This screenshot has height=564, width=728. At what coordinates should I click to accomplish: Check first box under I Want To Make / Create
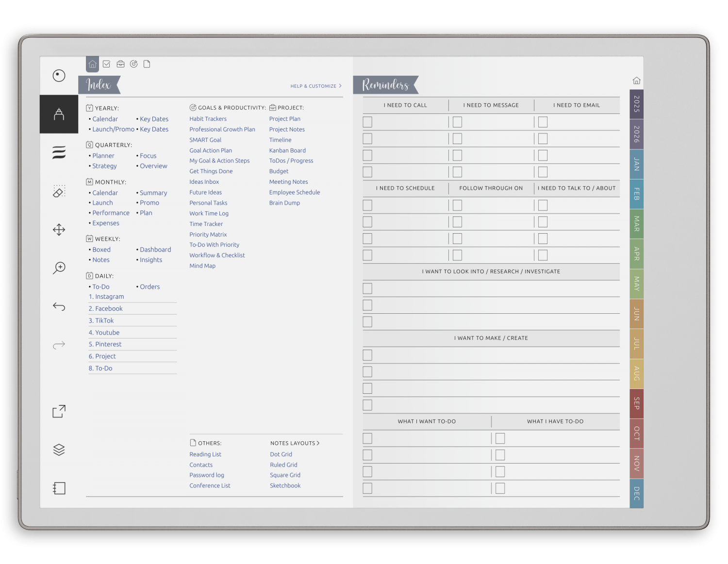[x=367, y=355]
